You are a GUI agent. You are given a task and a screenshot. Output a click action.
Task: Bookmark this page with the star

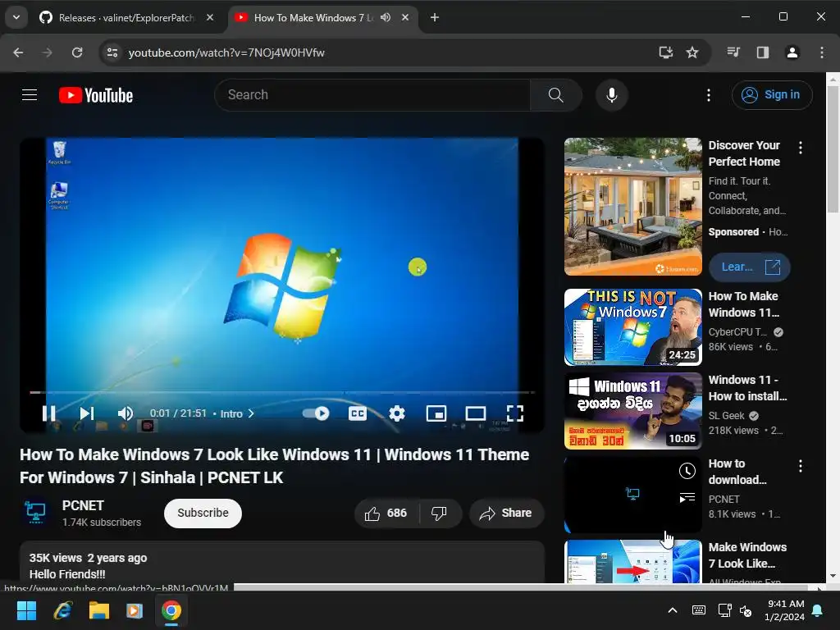(692, 52)
